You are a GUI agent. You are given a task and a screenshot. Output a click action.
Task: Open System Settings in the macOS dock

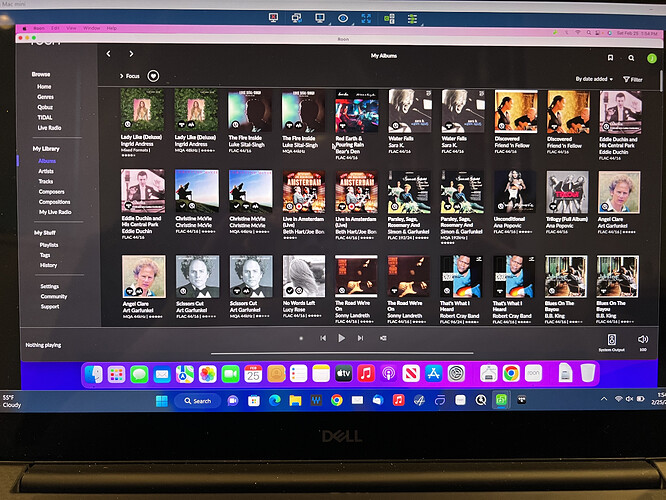[x=456, y=374]
